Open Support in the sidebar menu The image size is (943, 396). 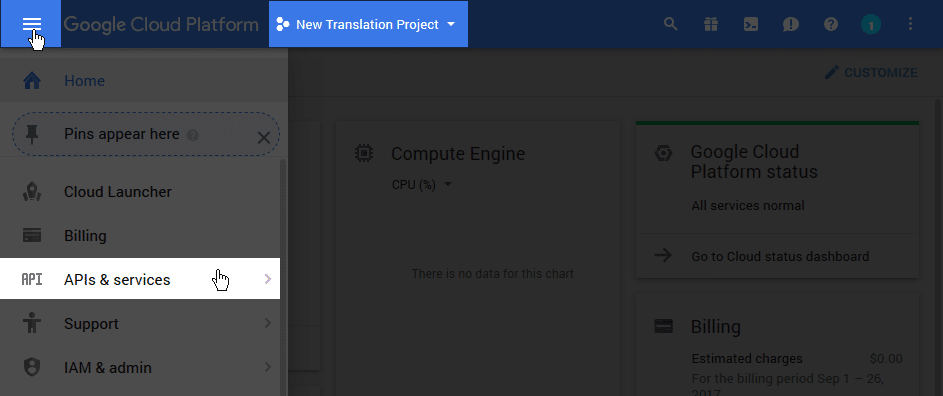point(140,323)
